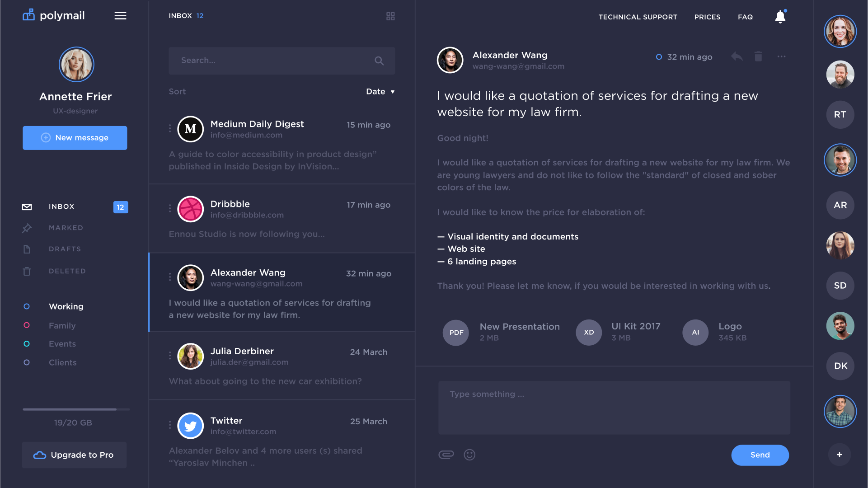This screenshot has height=488, width=868.
Task: Attach a file with paperclip icon
Action: coord(446,455)
